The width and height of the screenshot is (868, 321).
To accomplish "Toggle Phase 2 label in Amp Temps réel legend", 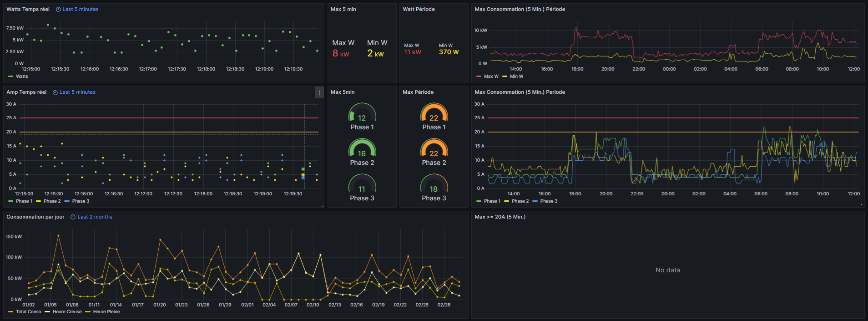I will (x=52, y=201).
